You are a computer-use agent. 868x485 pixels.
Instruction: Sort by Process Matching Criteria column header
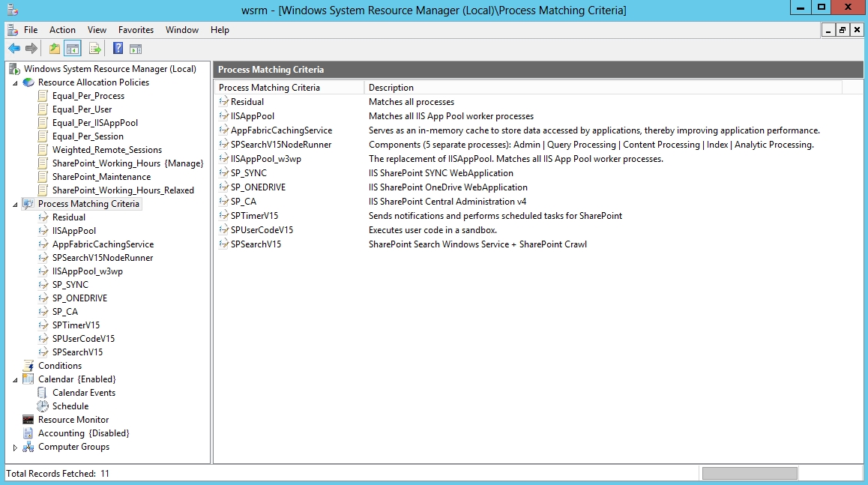[289, 88]
